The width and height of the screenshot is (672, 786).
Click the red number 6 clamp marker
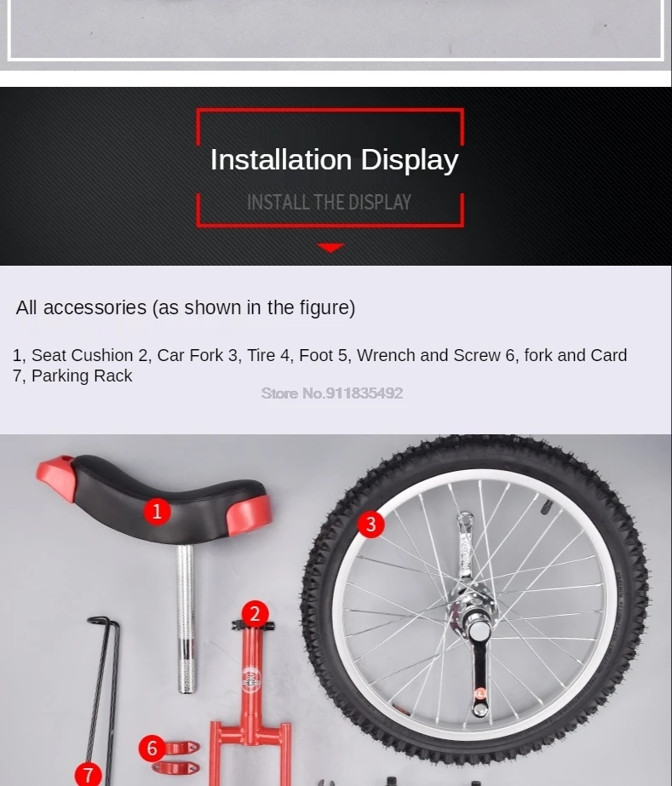[152, 749]
